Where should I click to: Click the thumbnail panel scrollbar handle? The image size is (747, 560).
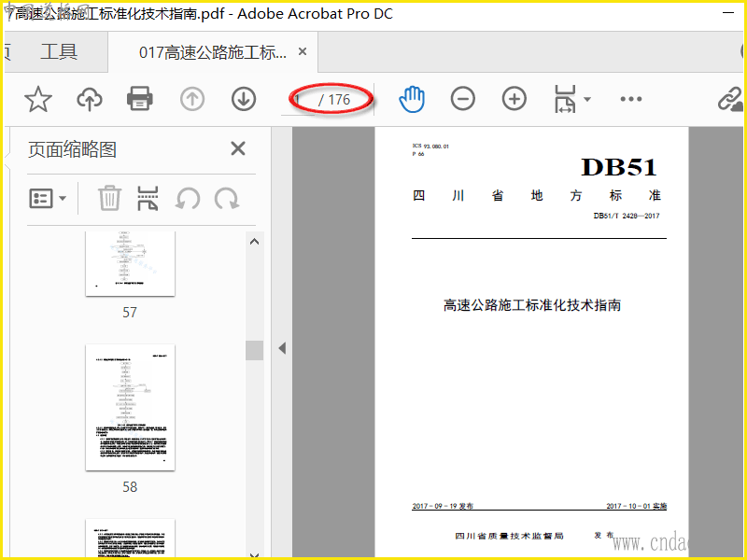(x=254, y=351)
